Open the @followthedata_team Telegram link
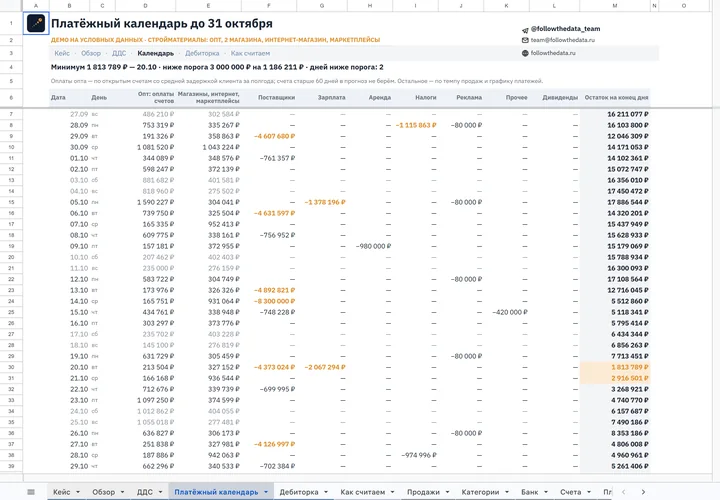 [565, 29]
